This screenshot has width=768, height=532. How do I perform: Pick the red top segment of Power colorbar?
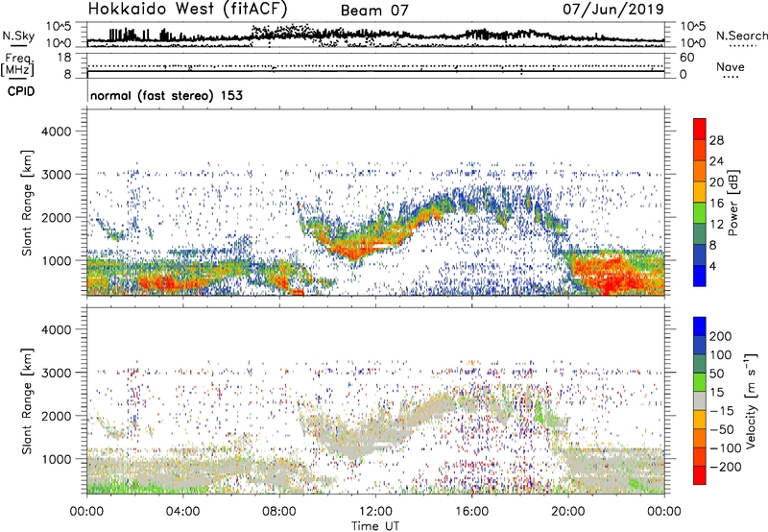700,130
